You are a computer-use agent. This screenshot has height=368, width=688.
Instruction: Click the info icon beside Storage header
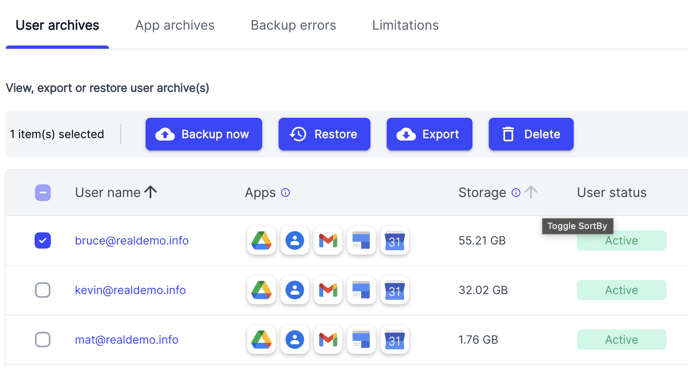coord(516,193)
